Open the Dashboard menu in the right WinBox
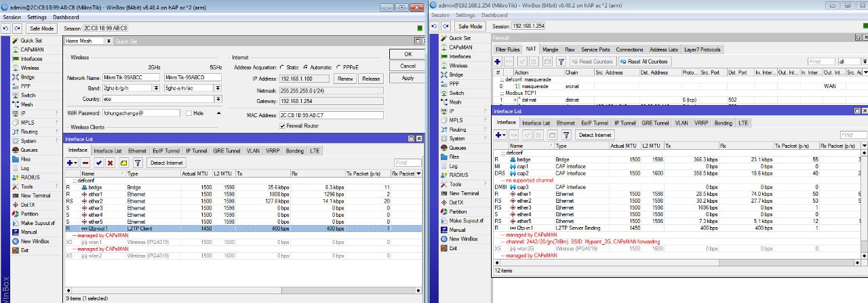868x303 pixels. coord(493,15)
